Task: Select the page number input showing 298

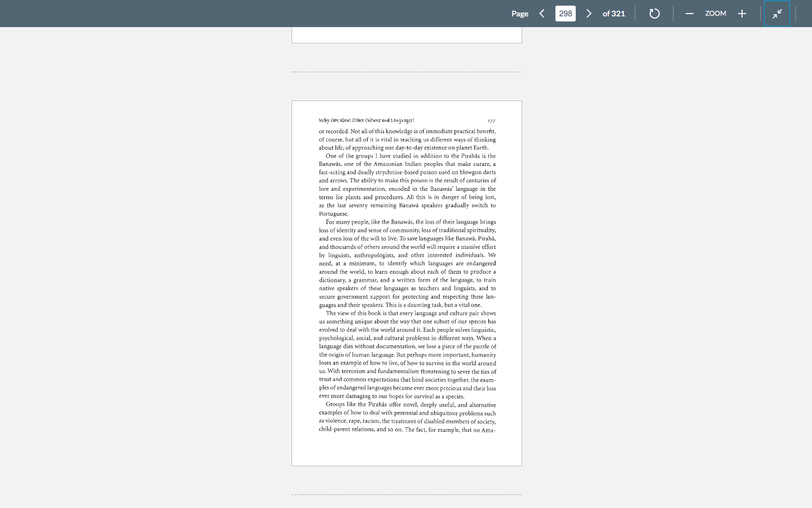Action: [x=565, y=13]
